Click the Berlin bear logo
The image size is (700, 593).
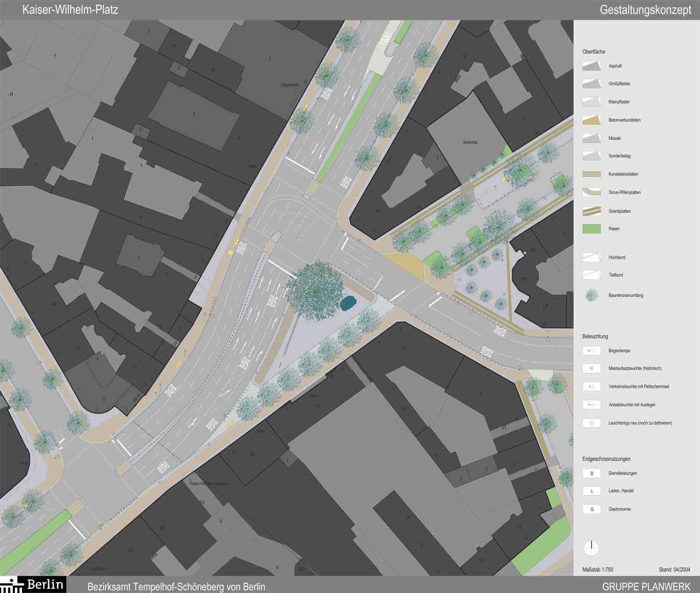tap(34, 584)
